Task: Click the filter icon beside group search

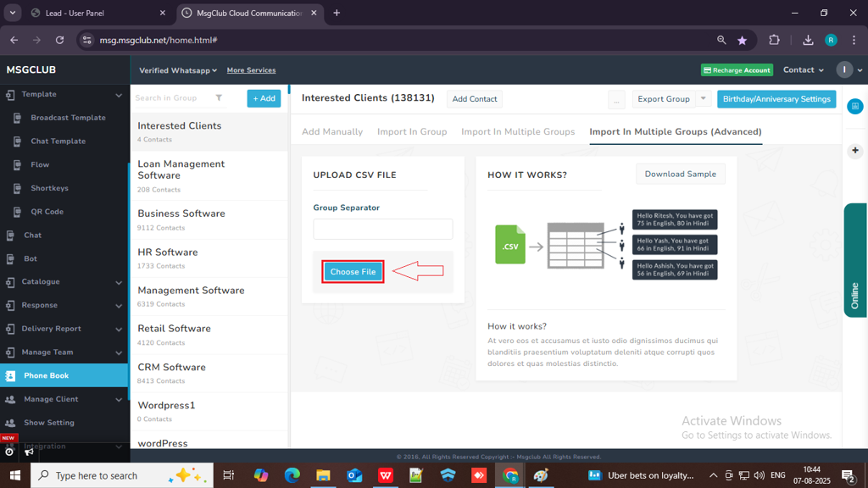Action: tap(220, 98)
